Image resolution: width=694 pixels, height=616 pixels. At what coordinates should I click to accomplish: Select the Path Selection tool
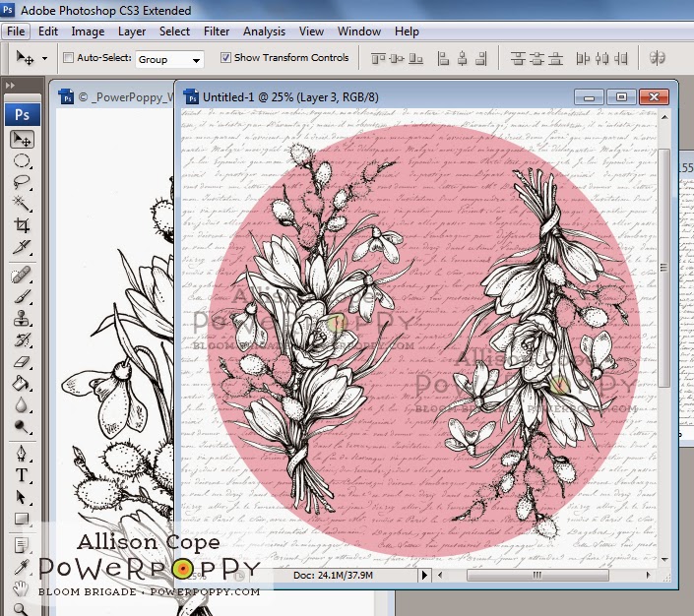point(22,497)
